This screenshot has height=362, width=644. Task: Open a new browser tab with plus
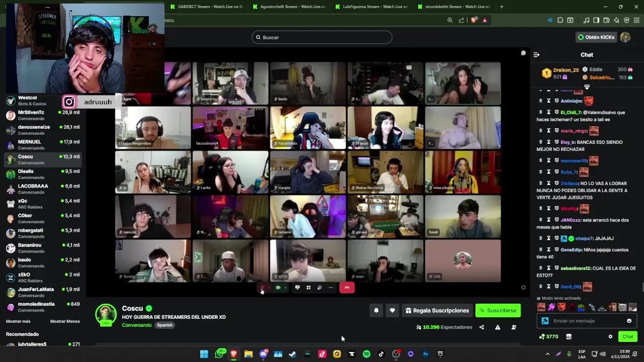point(502,7)
